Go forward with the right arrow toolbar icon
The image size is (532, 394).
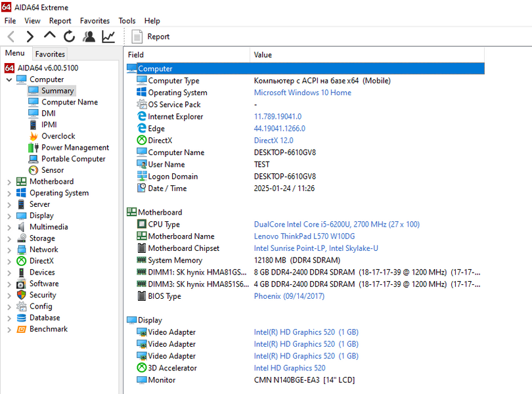click(x=30, y=36)
